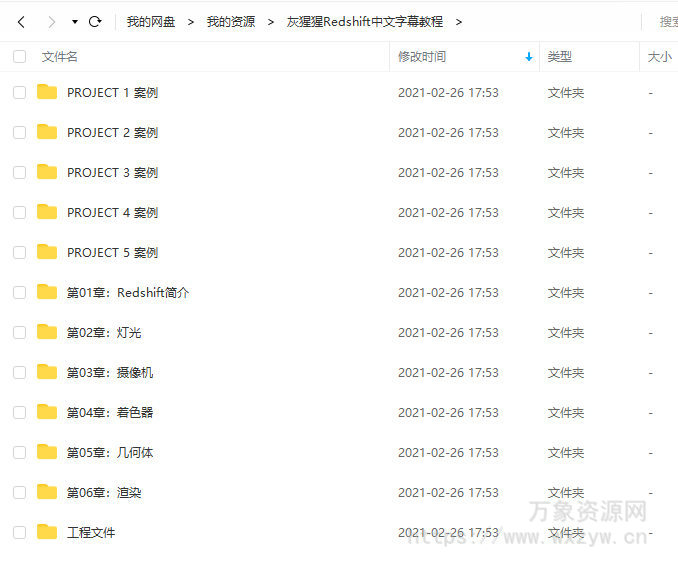This screenshot has height=571, width=678.
Task: Open the navigation history dropdown arrow
Action: (75, 21)
